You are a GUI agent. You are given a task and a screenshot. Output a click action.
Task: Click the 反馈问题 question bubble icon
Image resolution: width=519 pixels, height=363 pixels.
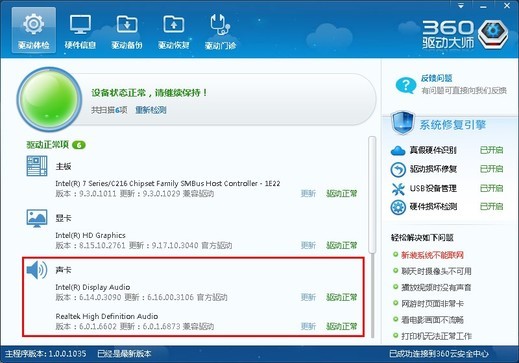click(405, 85)
